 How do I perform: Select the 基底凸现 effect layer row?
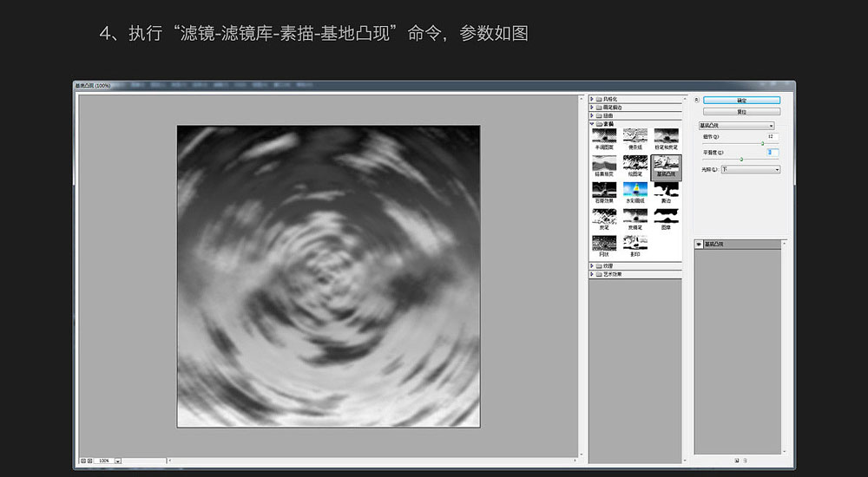tap(738, 244)
